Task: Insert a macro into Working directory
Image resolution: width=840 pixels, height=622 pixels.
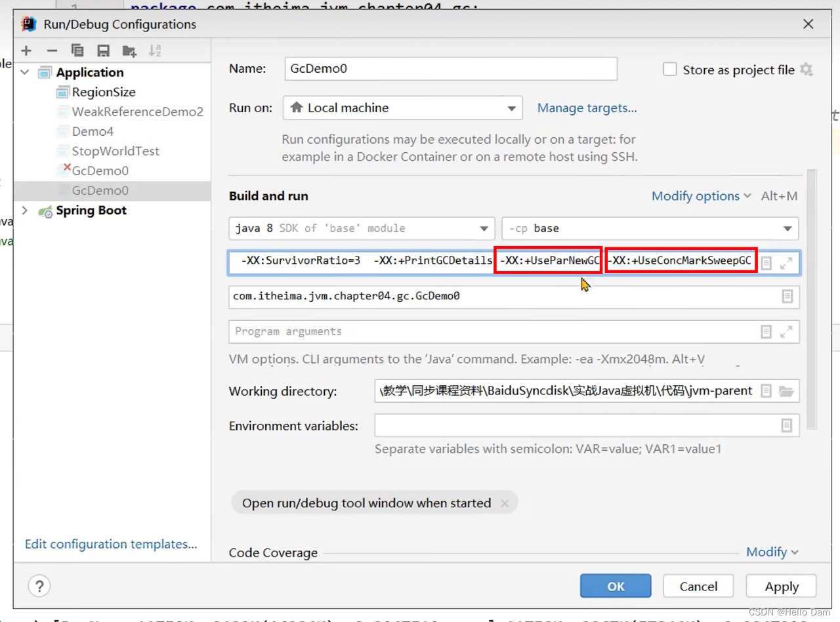Action: pyautogui.click(x=766, y=391)
